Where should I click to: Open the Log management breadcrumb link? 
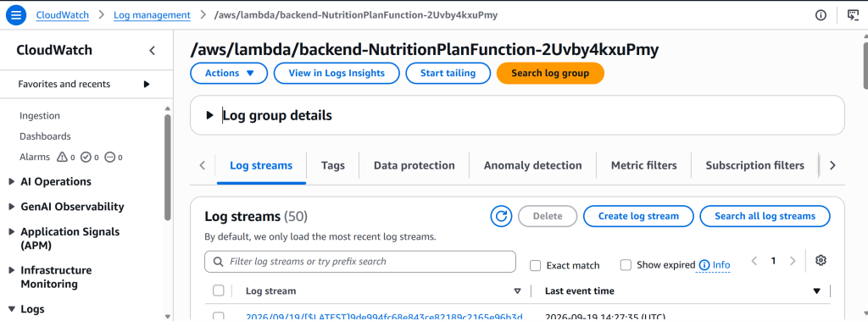[153, 15]
